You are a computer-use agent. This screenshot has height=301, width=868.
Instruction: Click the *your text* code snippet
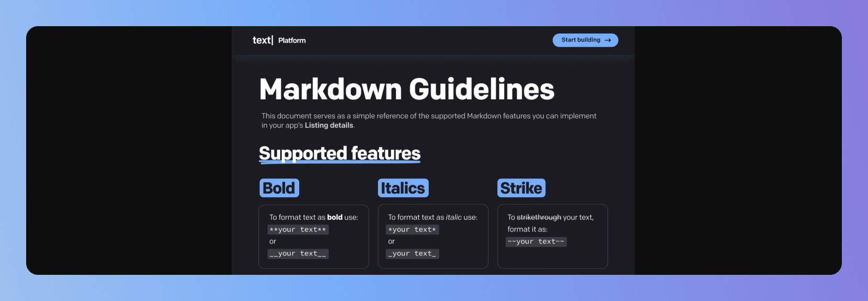[x=412, y=230]
